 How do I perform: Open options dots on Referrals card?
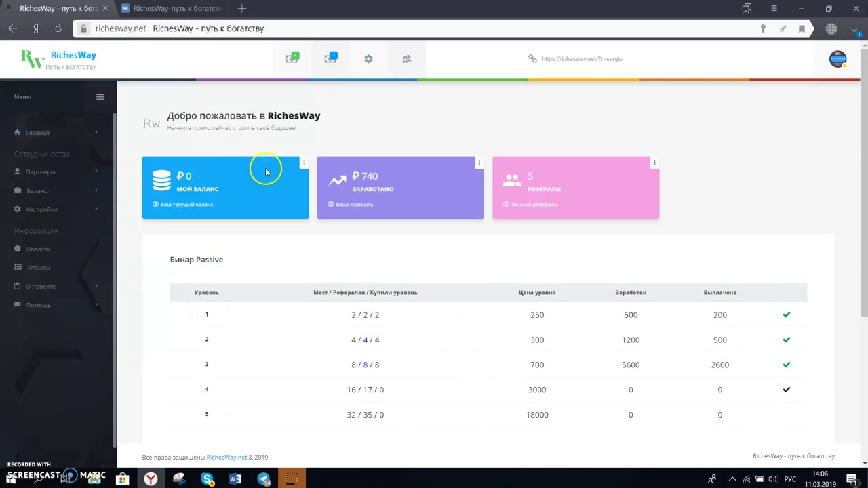point(654,163)
